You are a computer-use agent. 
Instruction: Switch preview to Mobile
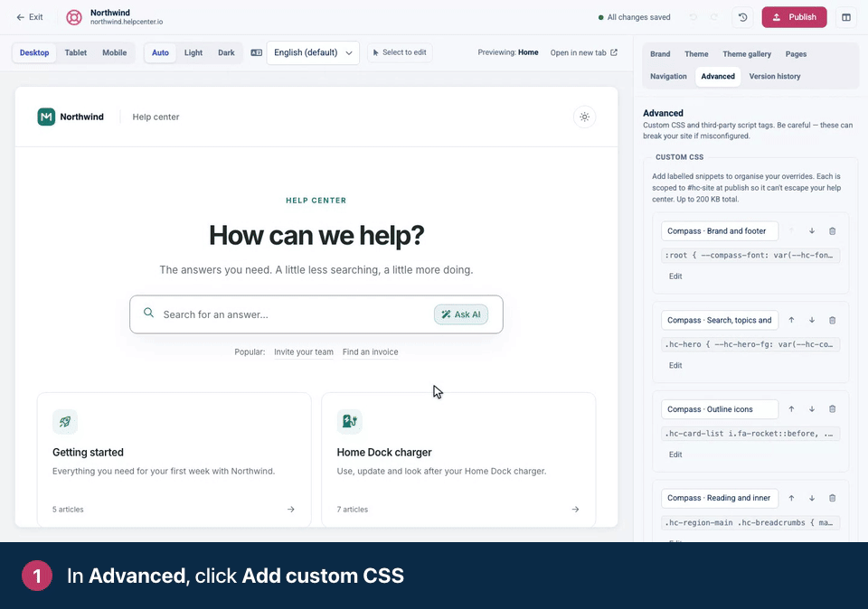click(x=115, y=52)
